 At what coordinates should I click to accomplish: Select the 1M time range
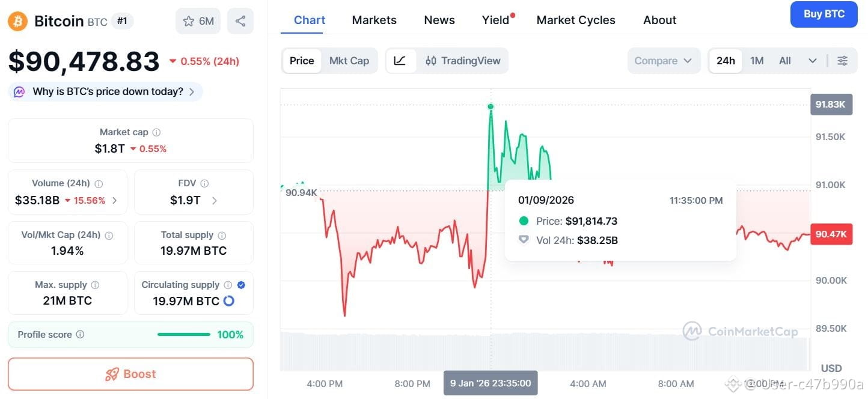tap(757, 61)
